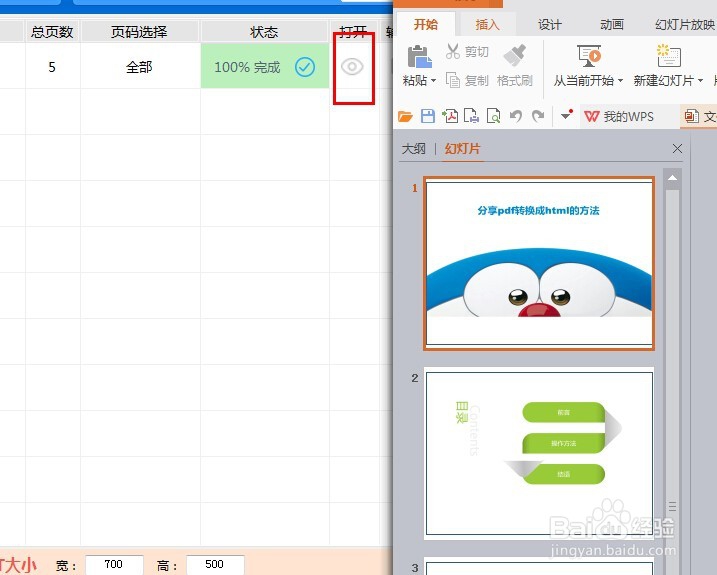Click the export to PDF icon
This screenshot has height=575, width=717.
tap(450, 116)
